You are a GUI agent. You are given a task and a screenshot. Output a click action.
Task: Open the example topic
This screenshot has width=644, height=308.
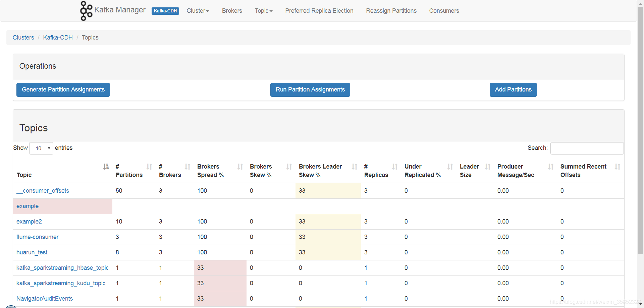point(28,206)
